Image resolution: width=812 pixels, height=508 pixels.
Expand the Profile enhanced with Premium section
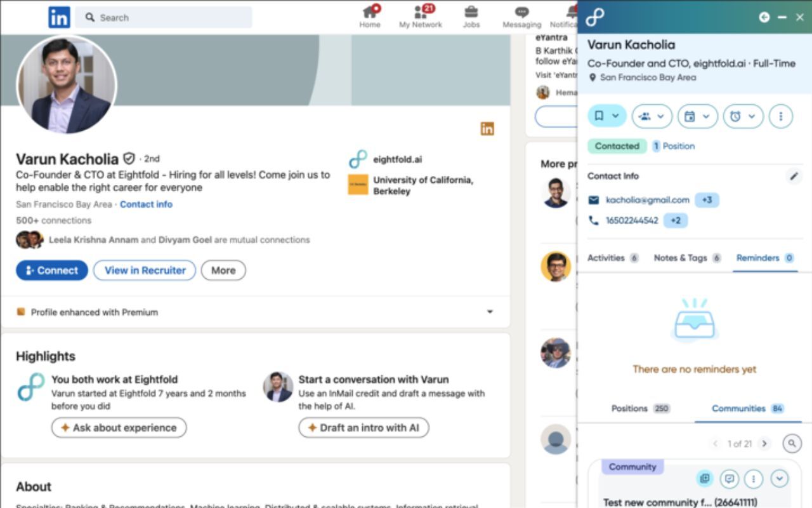point(490,312)
